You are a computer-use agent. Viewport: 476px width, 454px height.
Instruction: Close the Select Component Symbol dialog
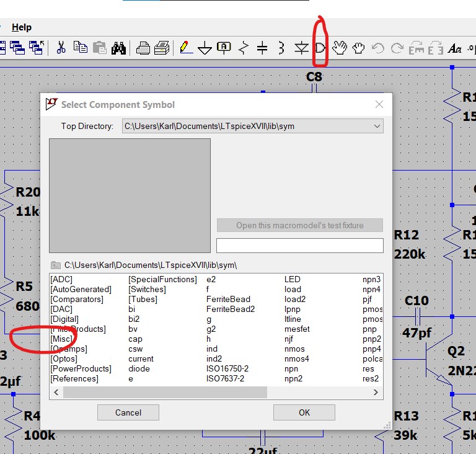point(379,105)
